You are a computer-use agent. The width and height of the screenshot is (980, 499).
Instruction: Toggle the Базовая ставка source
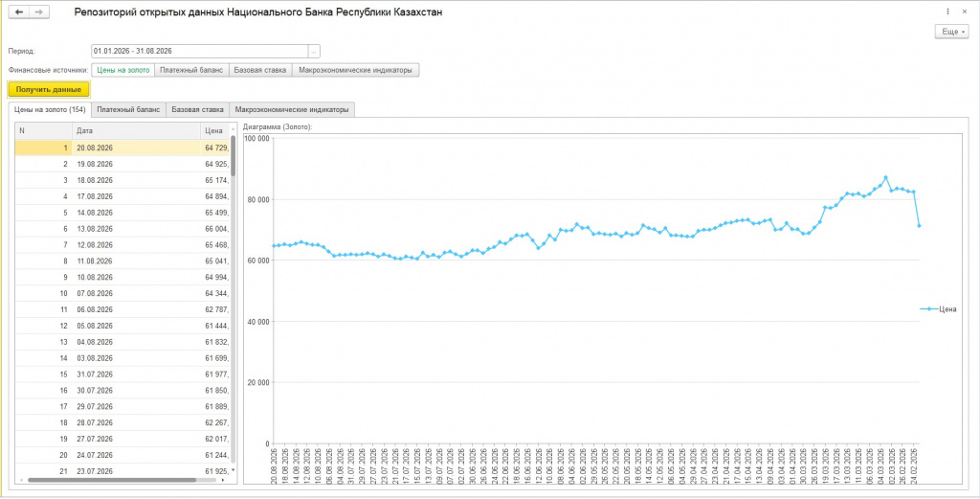point(260,71)
